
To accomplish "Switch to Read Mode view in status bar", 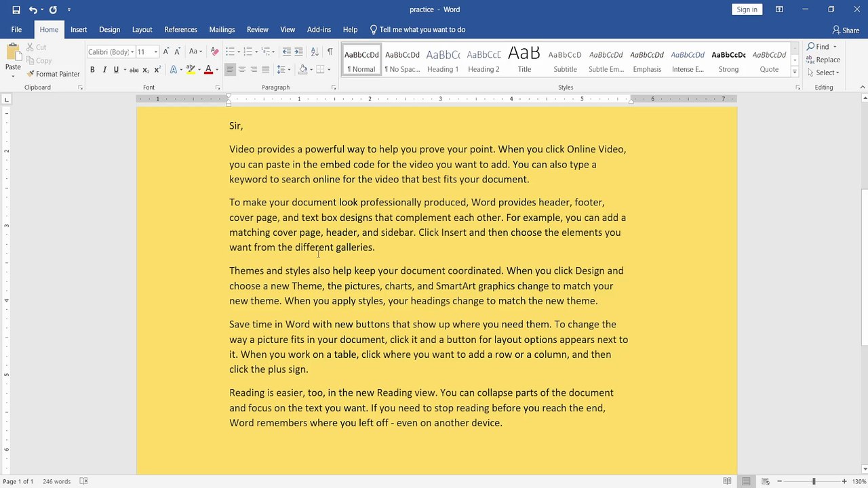I will pyautogui.click(x=727, y=481).
